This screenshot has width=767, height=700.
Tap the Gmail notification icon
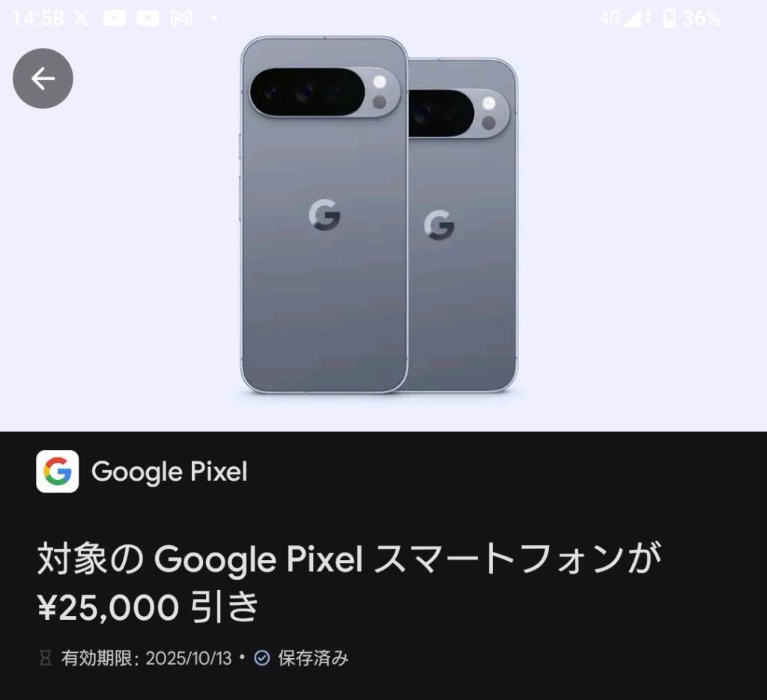(x=181, y=19)
